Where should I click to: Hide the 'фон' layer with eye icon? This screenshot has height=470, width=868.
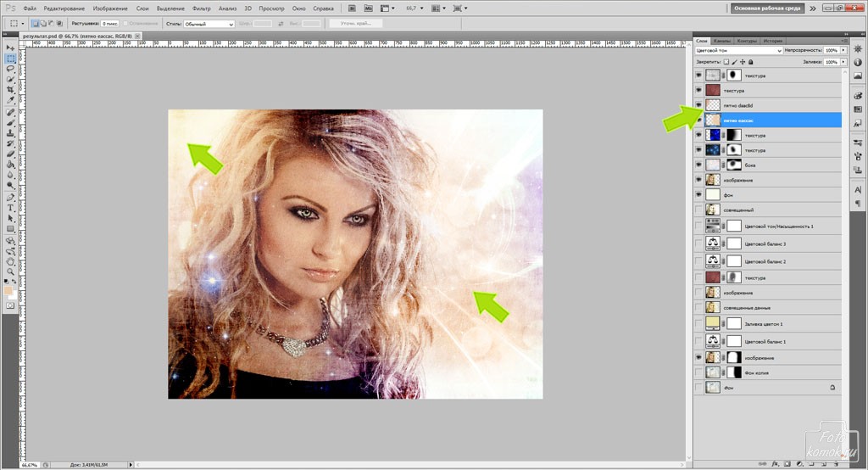(698, 195)
